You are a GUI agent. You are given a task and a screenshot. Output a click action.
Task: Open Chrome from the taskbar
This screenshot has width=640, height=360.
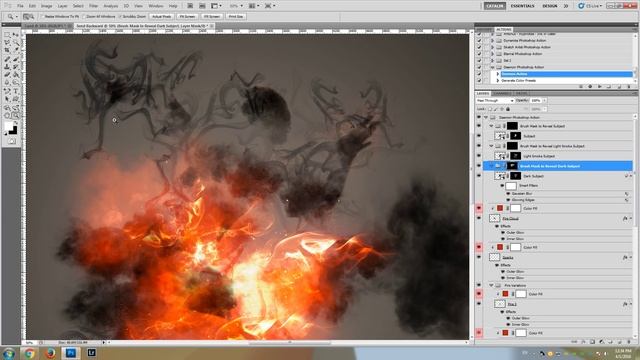[x=29, y=353]
